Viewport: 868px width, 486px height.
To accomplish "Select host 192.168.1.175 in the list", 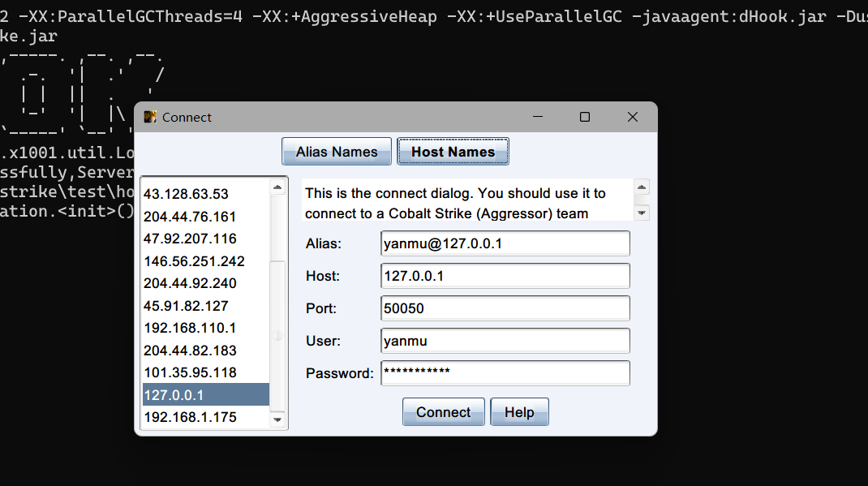I will (206, 417).
